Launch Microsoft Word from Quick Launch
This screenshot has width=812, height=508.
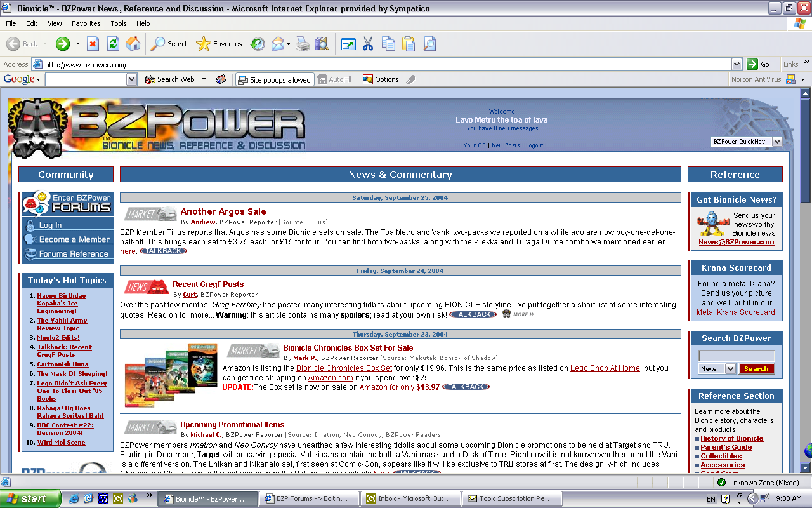pos(103,498)
